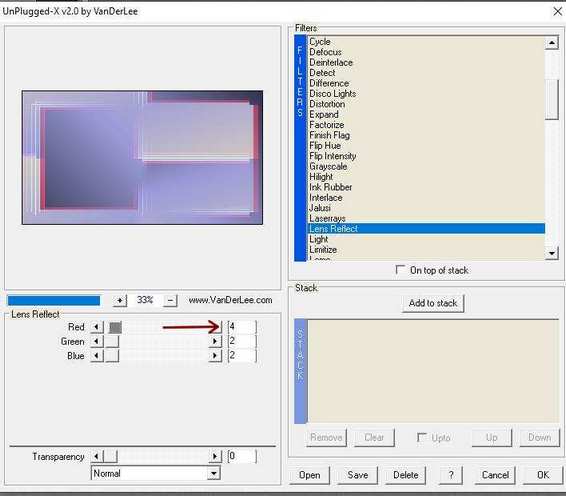Click the filters list scrollbar thumb
566x496 pixels.
pyautogui.click(x=552, y=99)
